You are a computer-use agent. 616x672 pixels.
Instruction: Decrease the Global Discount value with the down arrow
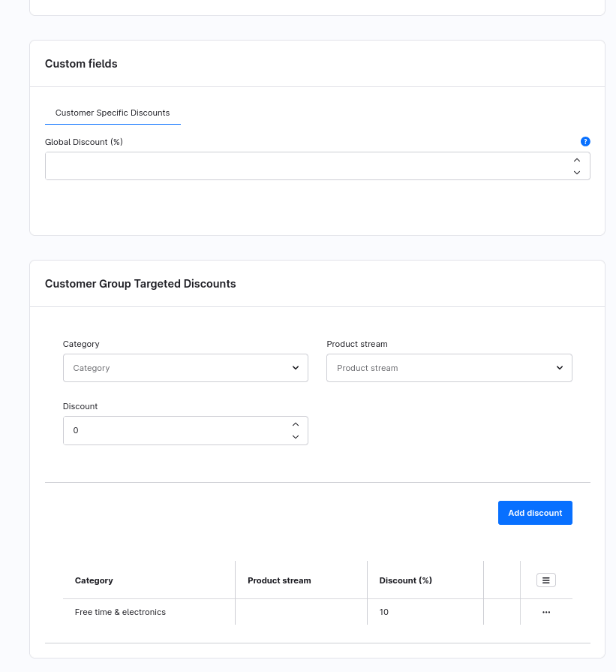(x=576, y=173)
